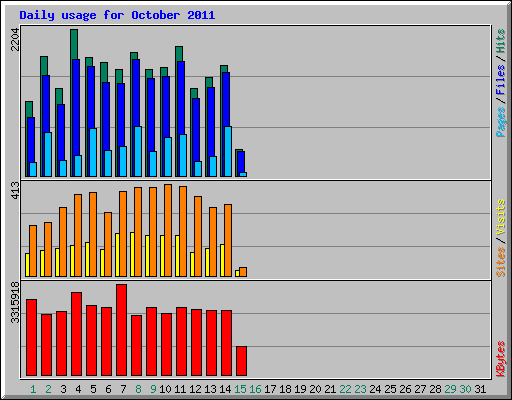Click day label 5 on the x-axis

coord(93,389)
